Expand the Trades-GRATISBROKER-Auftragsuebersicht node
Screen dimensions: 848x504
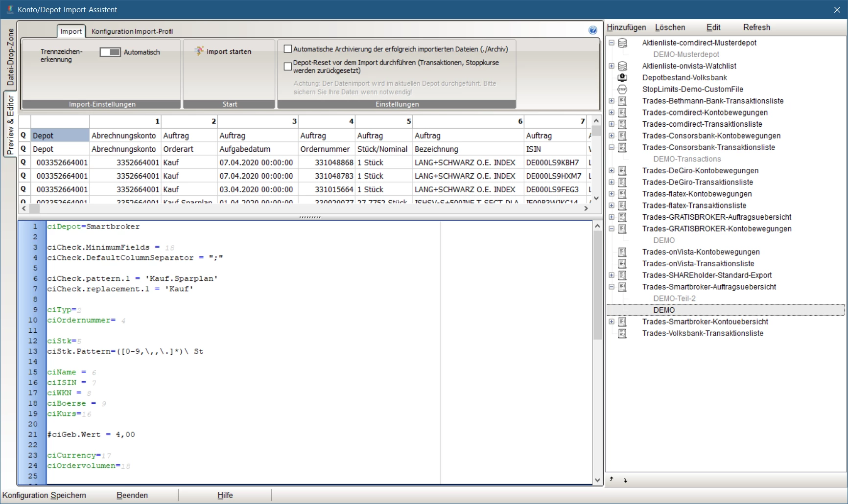tap(612, 217)
